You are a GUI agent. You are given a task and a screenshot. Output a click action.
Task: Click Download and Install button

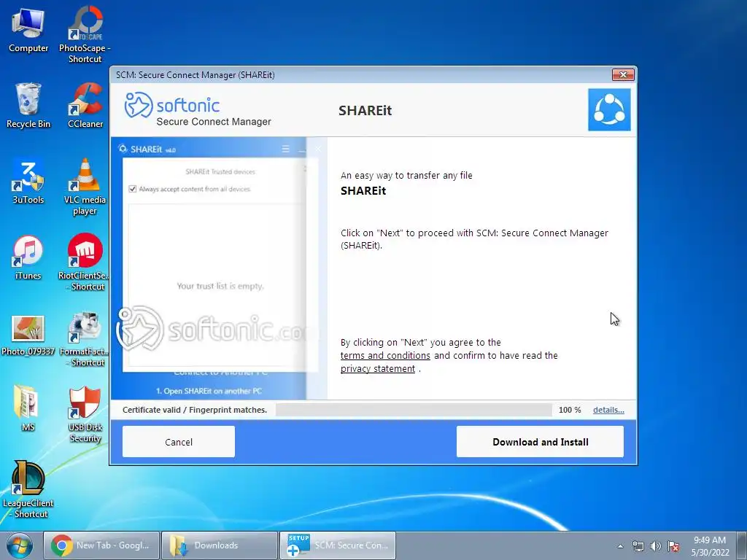540,442
